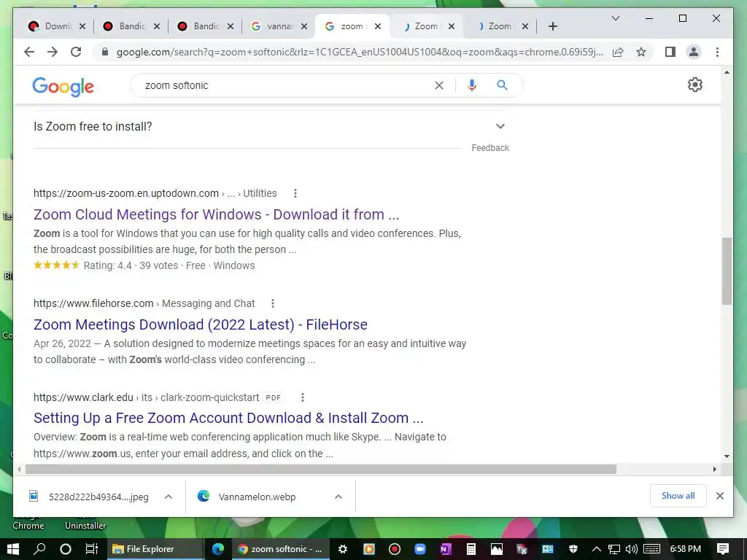
Task: Open 5228d222b49364 jpeg downloaded file
Action: pyautogui.click(x=90, y=497)
